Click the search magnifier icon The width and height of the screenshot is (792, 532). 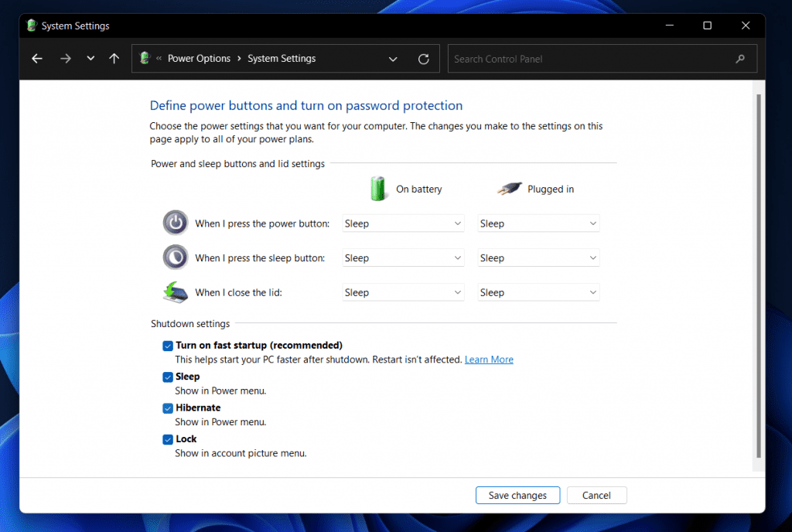(x=740, y=58)
